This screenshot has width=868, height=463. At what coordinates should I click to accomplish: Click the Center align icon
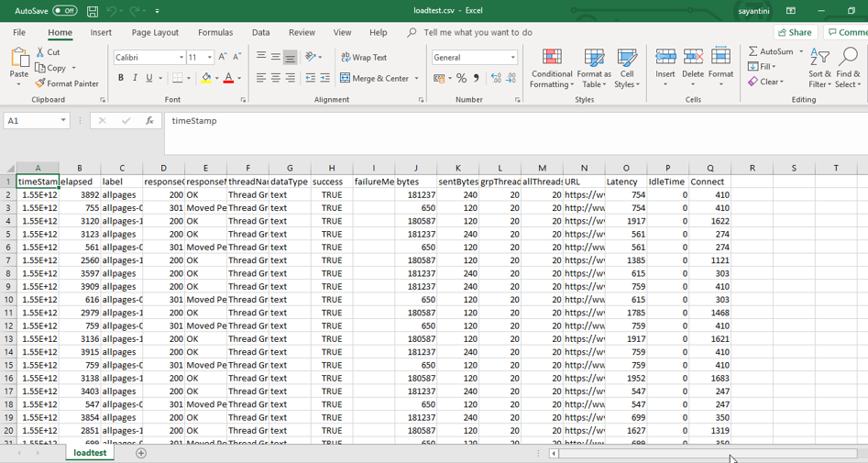[x=275, y=79]
